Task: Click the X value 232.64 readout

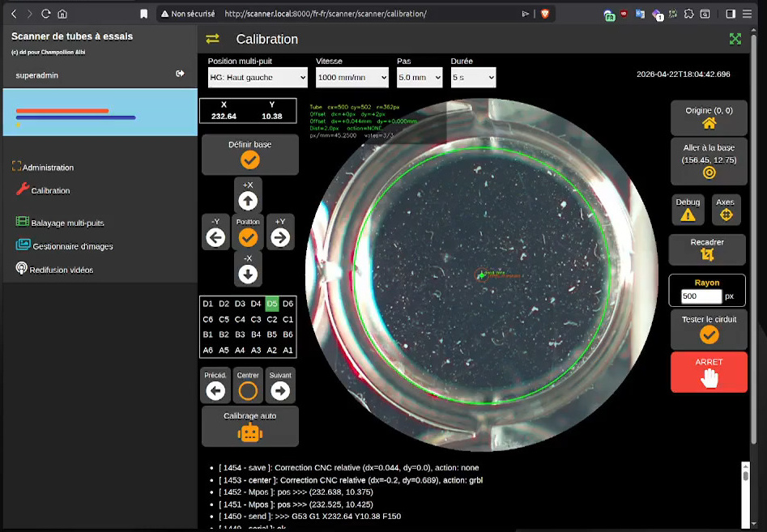Action: pos(224,116)
